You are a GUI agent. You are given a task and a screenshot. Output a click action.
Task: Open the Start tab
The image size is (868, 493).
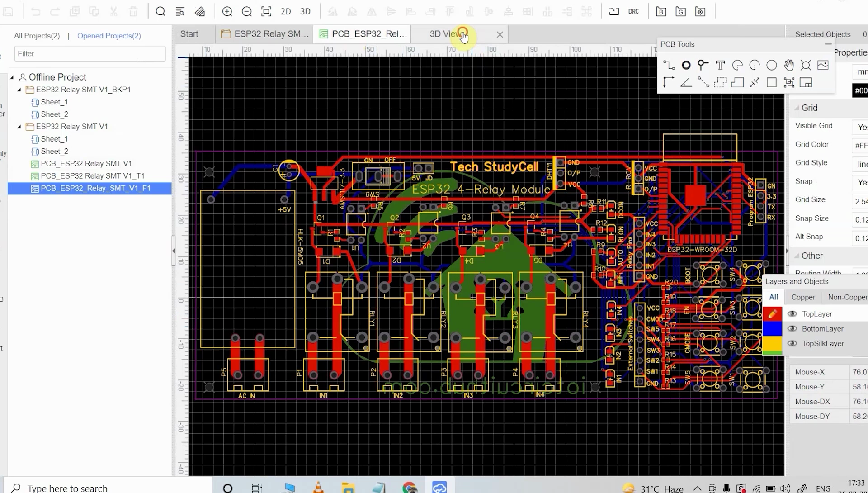189,33
